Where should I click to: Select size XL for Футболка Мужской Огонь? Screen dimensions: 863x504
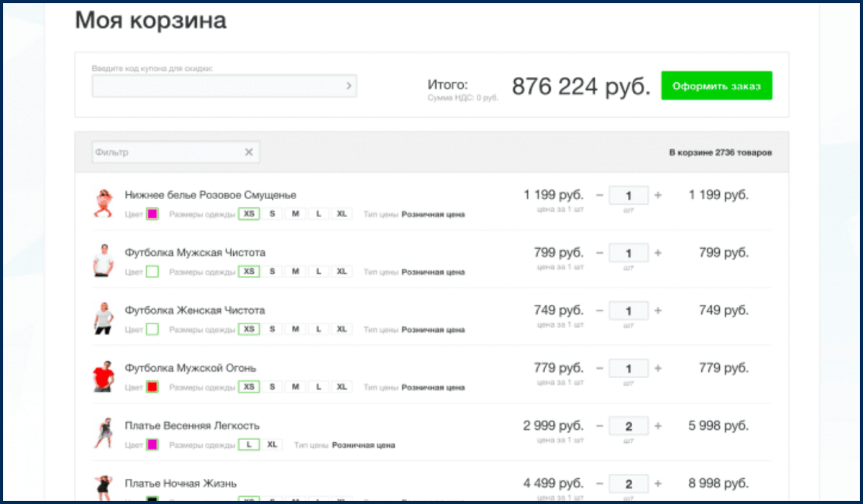(342, 386)
